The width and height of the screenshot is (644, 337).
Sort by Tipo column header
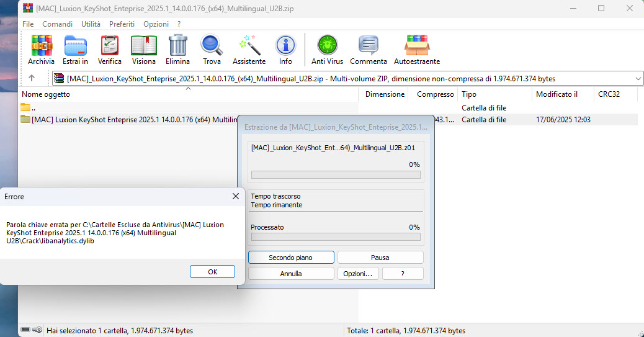coord(494,94)
